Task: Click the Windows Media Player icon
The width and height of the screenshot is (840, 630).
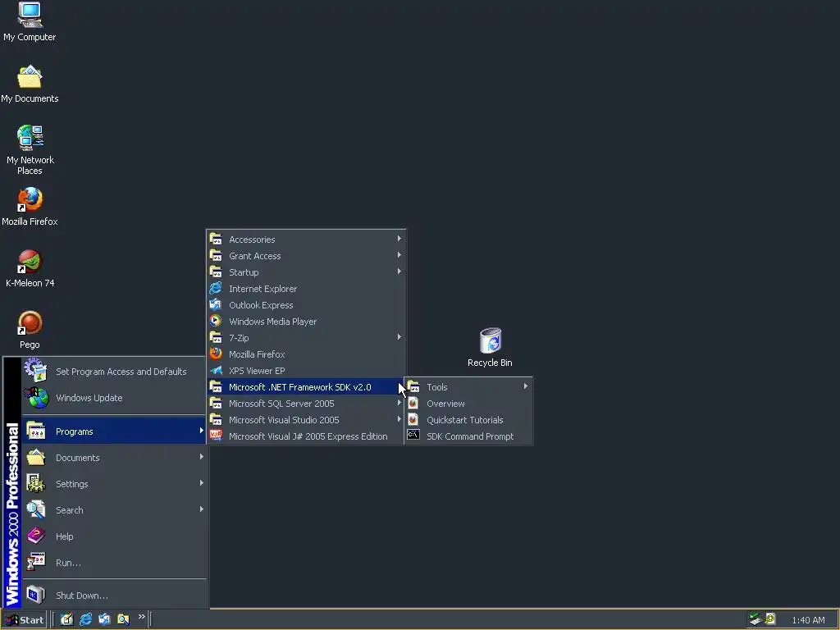Action: point(216,321)
